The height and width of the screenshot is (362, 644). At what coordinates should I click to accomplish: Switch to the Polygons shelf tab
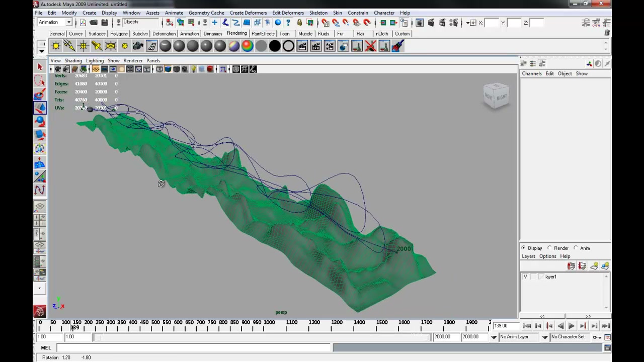[119, 34]
